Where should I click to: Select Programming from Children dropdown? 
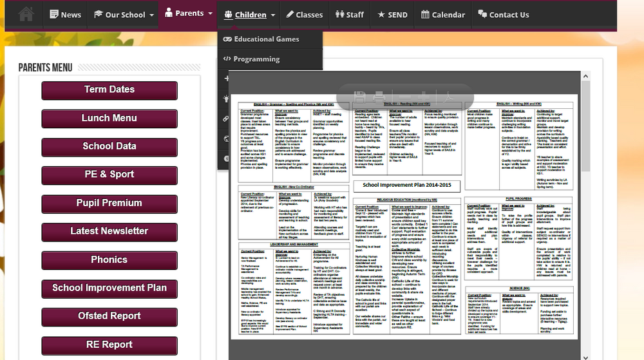click(270, 59)
